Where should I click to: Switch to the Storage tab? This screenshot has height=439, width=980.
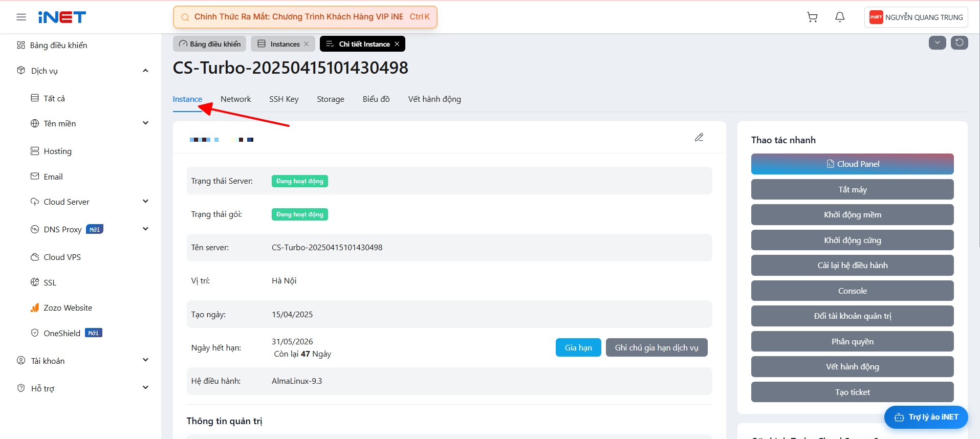pos(331,99)
